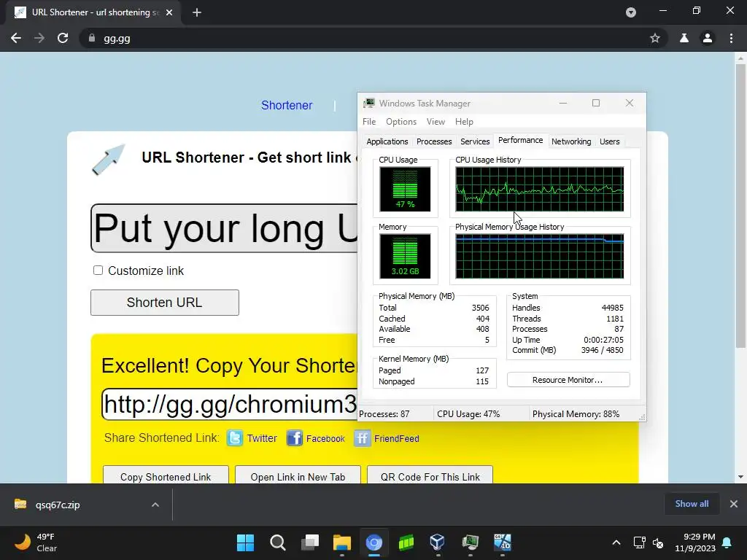Reload the gg.gg page
Image resolution: width=747 pixels, height=560 pixels.
tap(63, 38)
